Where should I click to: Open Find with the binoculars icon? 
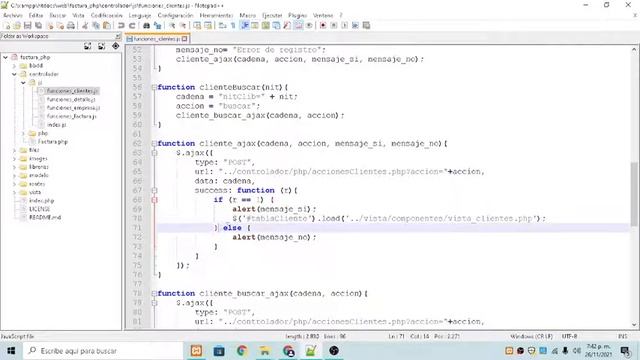pyautogui.click(x=146, y=26)
